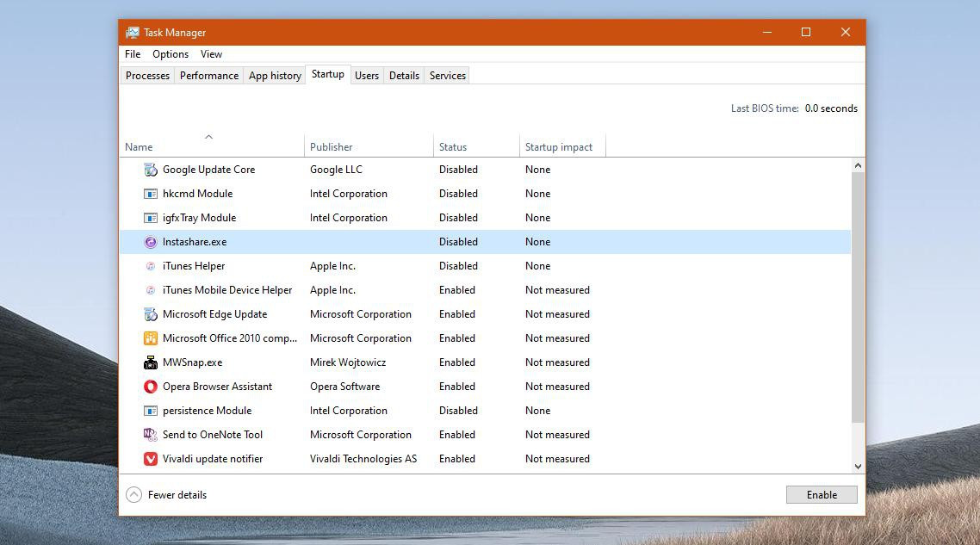980x545 pixels.
Task: Select the Opera Browser Assistant icon
Action: [151, 387]
